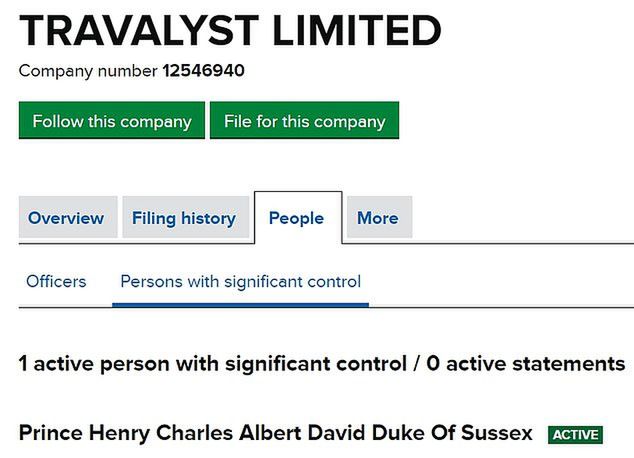Click the company number 12546940
Image resolution: width=634 pixels, height=458 pixels.
[x=203, y=71]
